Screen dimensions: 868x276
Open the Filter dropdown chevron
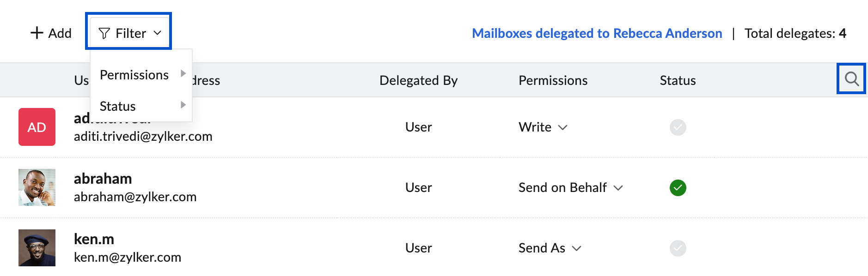[x=157, y=33]
